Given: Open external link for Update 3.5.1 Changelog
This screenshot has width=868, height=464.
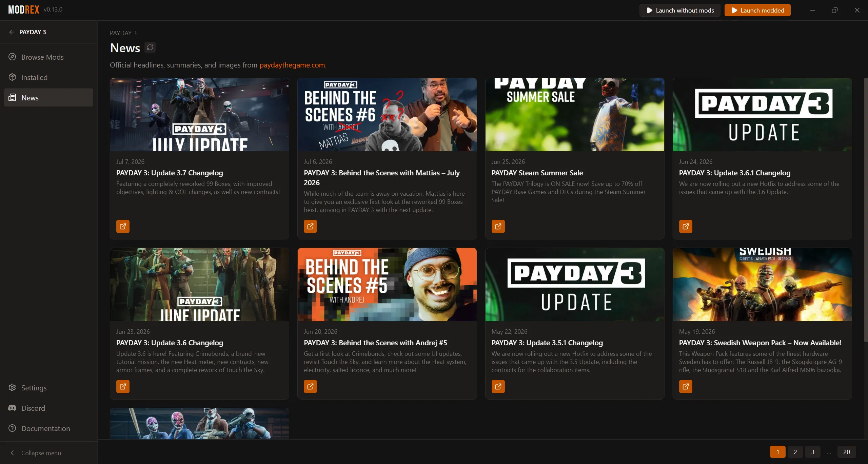Looking at the screenshot, I should coord(498,386).
